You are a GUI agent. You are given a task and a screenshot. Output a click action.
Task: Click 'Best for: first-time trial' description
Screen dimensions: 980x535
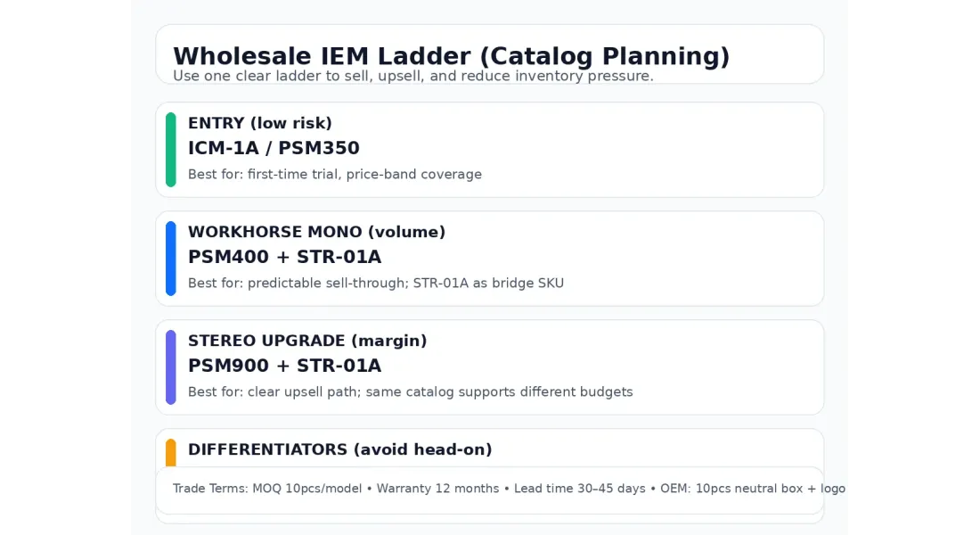[x=334, y=175]
